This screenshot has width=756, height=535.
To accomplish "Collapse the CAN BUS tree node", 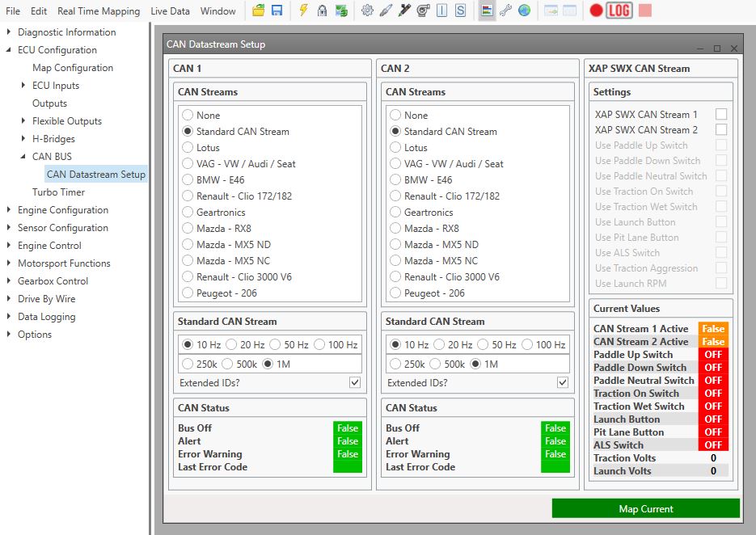I will [23, 157].
